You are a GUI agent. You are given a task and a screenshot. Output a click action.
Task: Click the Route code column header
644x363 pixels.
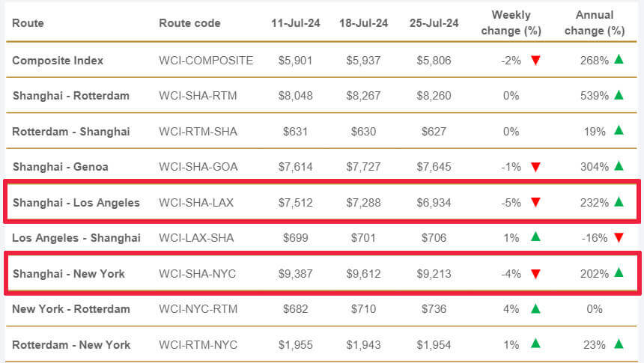189,23
